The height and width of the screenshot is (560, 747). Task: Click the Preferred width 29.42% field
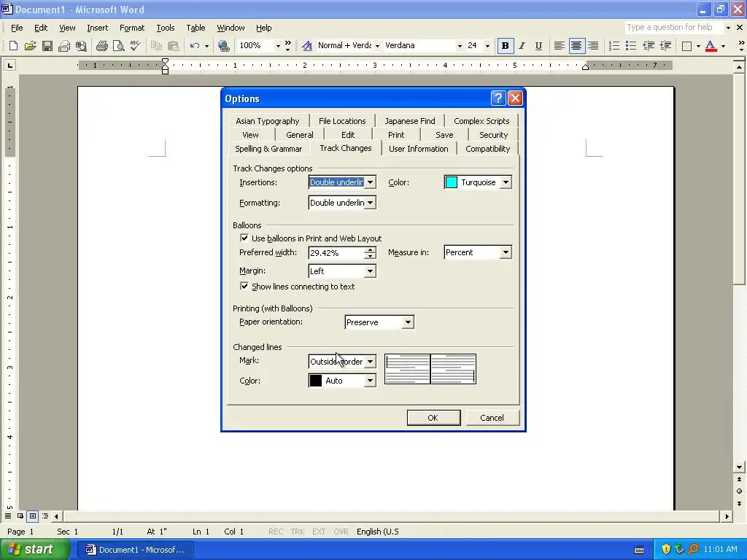point(336,253)
